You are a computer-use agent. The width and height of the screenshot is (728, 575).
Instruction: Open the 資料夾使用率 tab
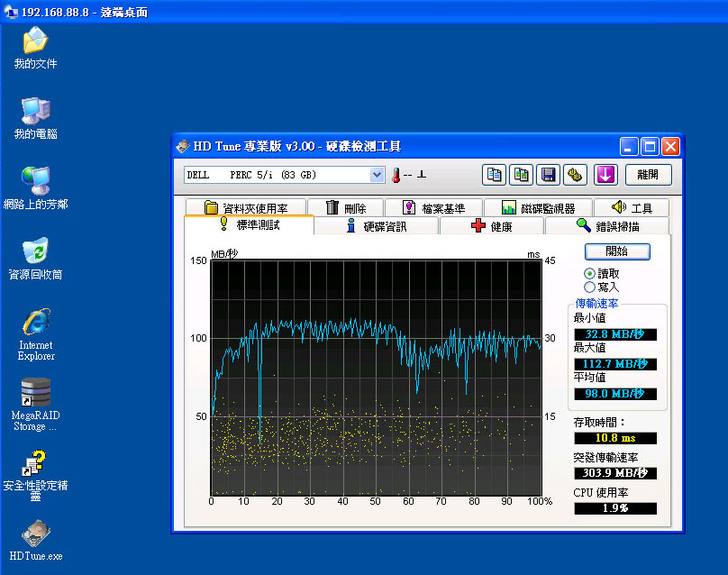pyautogui.click(x=245, y=208)
